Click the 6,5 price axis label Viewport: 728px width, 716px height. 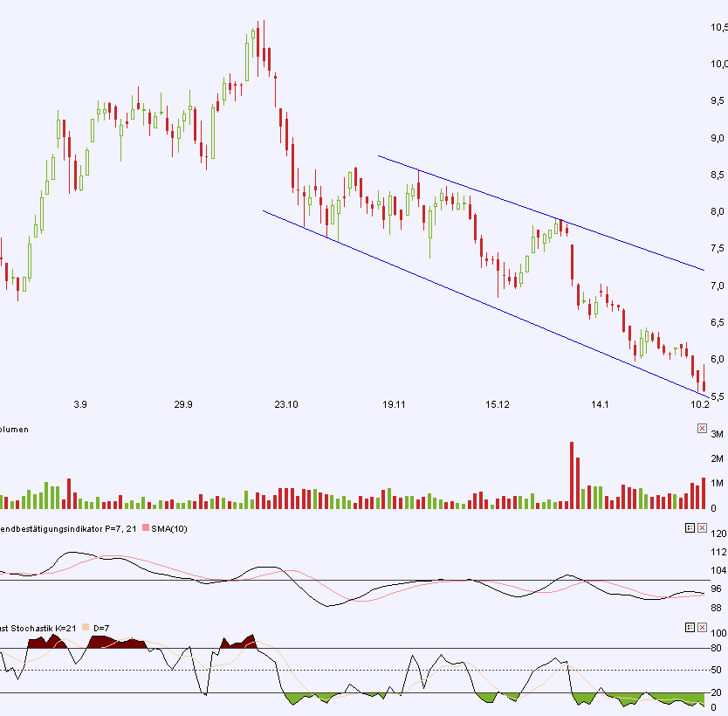point(718,322)
